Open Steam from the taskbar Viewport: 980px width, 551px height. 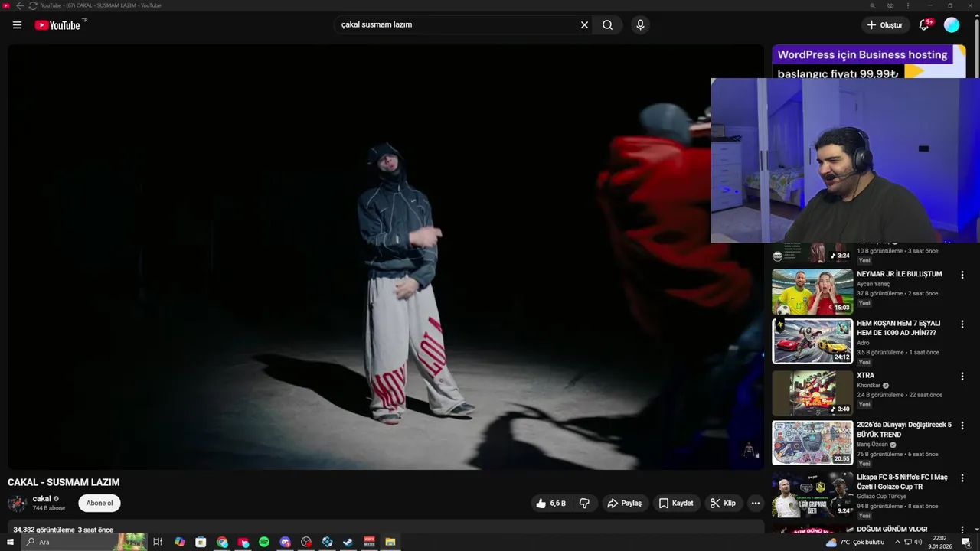pos(348,542)
